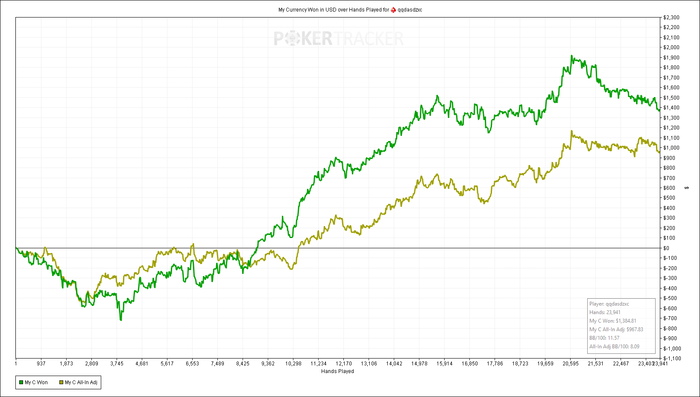The image size is (700, 397).
Task: Click the $2,000 y-axis tick label
Action: tap(671, 47)
